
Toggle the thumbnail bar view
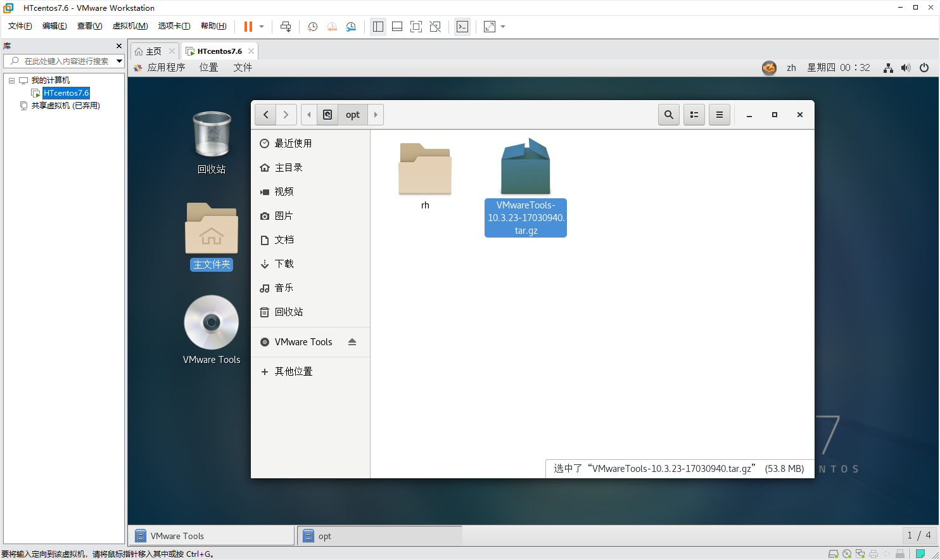(x=397, y=27)
